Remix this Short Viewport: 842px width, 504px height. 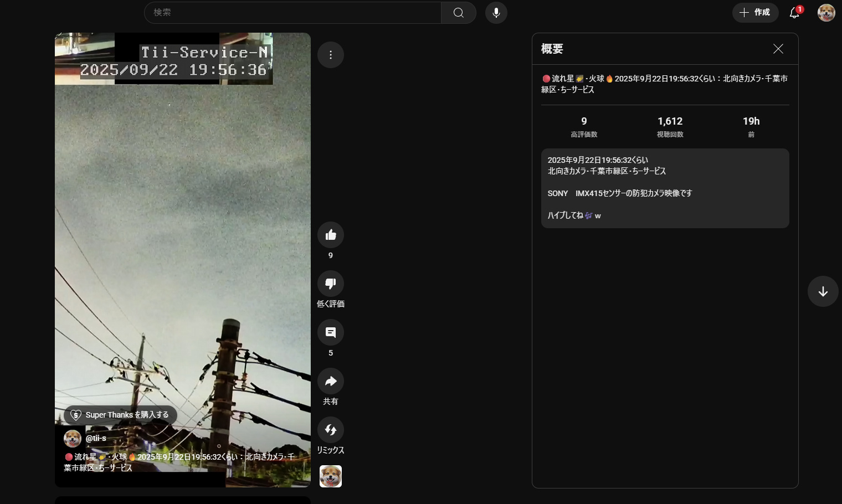click(x=331, y=430)
